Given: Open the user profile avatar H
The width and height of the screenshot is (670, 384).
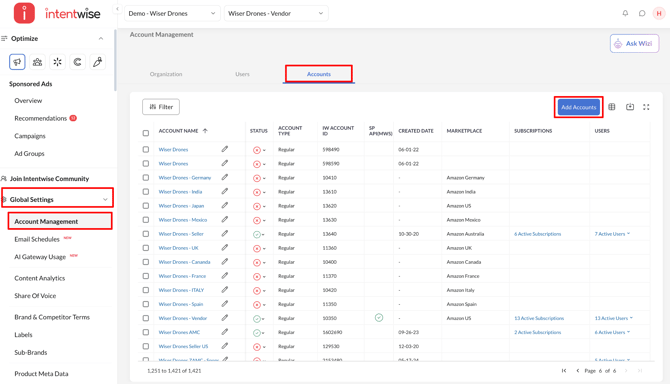Looking at the screenshot, I should pos(659,13).
